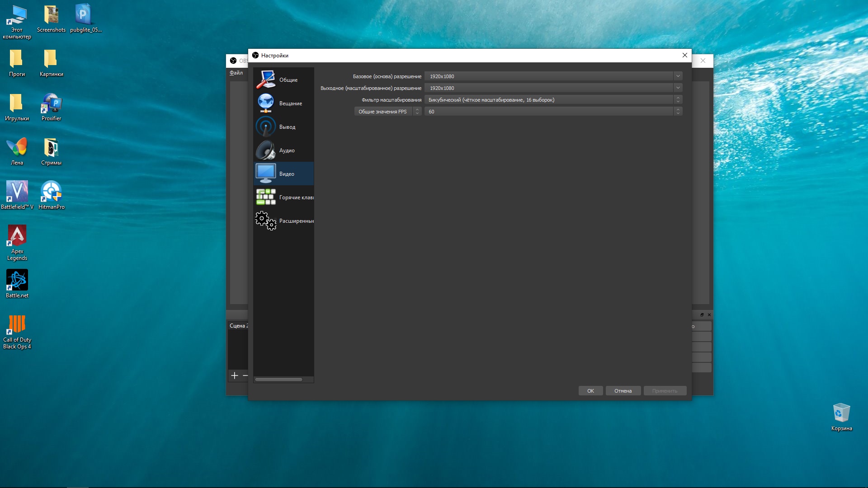
Task: Open the Расширенные settings gear icon
Action: tap(266, 221)
